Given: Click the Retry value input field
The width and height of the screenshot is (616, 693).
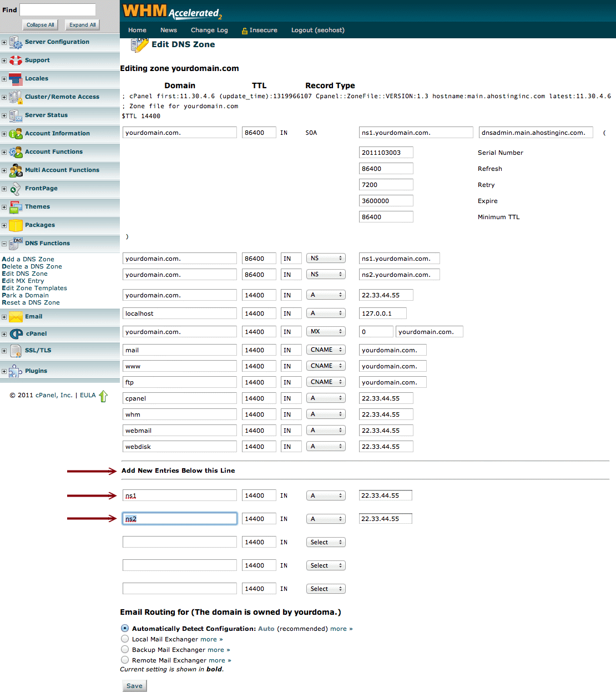Looking at the screenshot, I should click(x=386, y=185).
